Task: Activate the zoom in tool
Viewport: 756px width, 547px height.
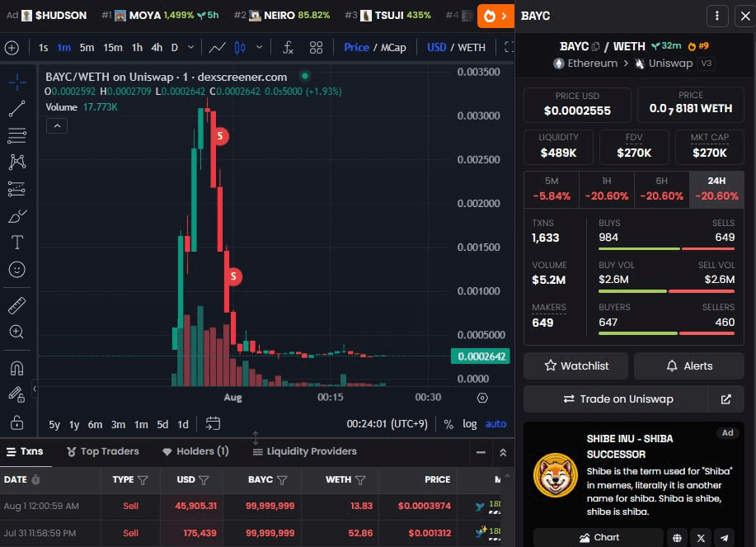Action: [16, 332]
